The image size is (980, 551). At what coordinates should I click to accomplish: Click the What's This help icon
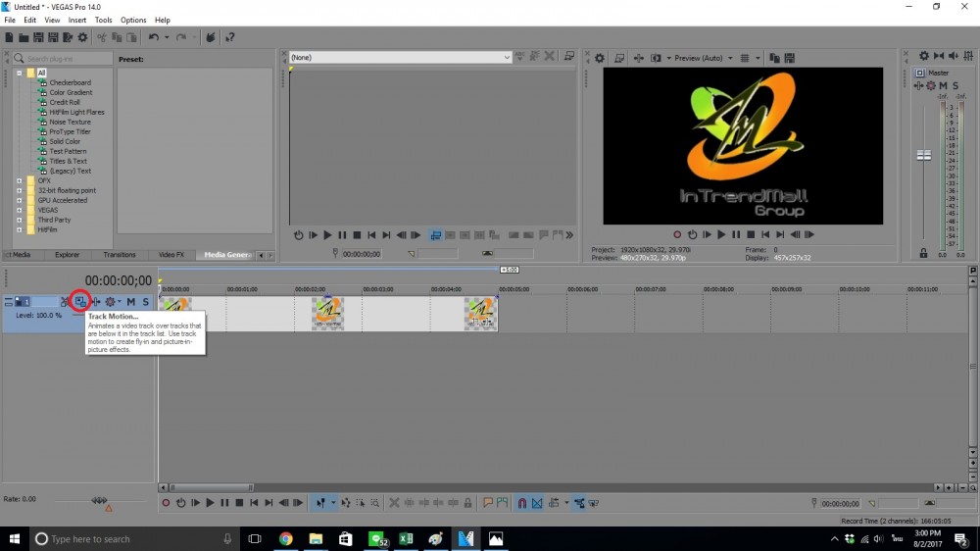point(230,37)
